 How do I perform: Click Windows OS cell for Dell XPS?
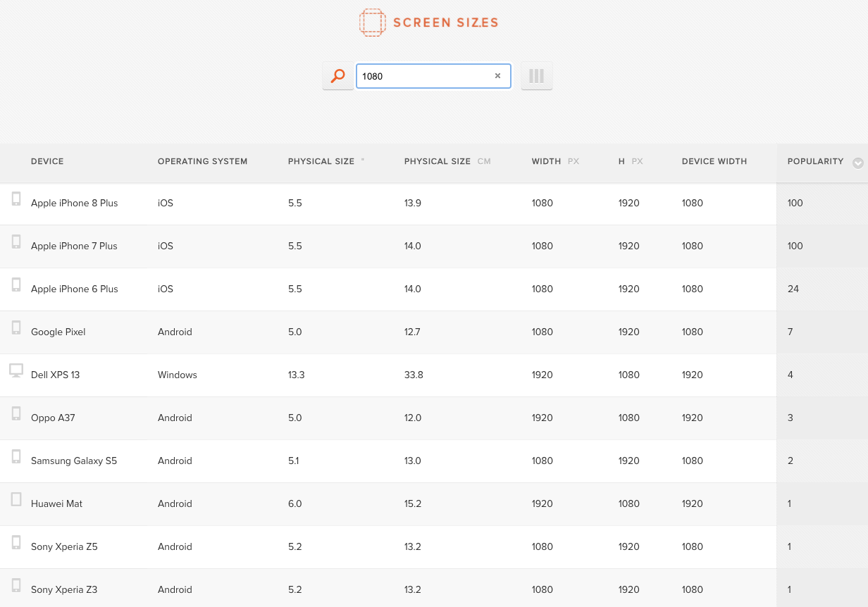[x=178, y=375]
